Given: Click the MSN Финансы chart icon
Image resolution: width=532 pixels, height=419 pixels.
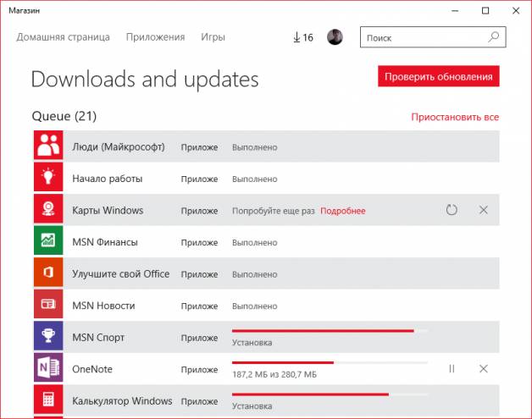Looking at the screenshot, I should tap(48, 240).
